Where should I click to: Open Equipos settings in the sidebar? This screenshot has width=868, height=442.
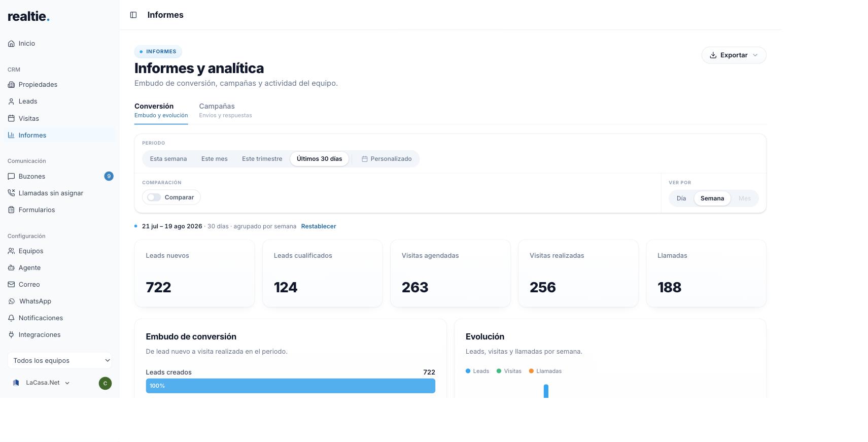pyautogui.click(x=60, y=251)
